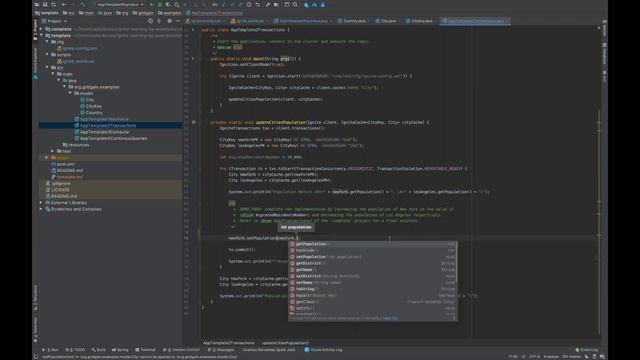The height and width of the screenshot is (360, 640).
Task: Select ignite-config.xml in project tree
Action: [77, 48]
